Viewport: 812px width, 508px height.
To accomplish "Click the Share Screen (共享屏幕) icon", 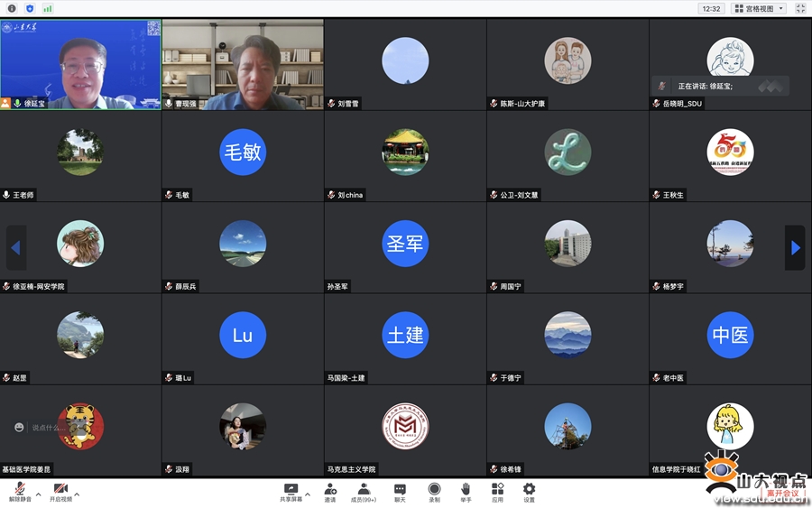I will tap(291, 490).
